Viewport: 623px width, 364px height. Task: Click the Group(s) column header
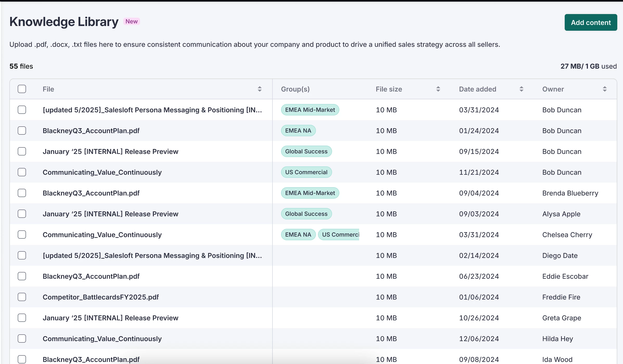click(295, 89)
